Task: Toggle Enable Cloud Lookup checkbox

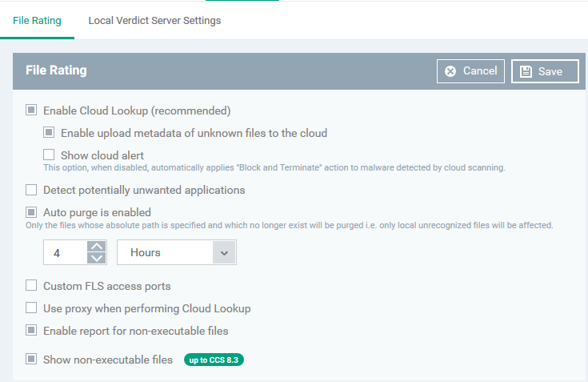Action: (x=31, y=110)
